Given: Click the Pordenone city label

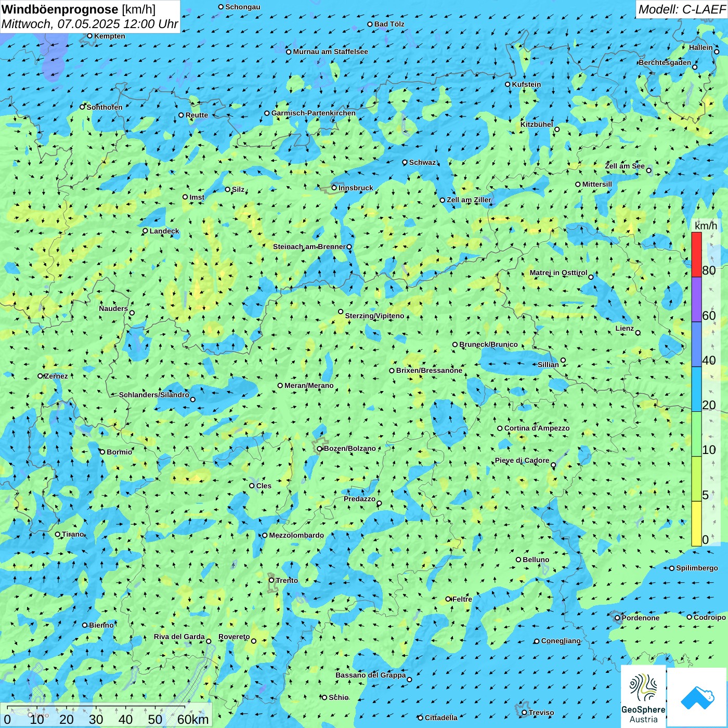Looking at the screenshot, I should pyautogui.click(x=641, y=618).
